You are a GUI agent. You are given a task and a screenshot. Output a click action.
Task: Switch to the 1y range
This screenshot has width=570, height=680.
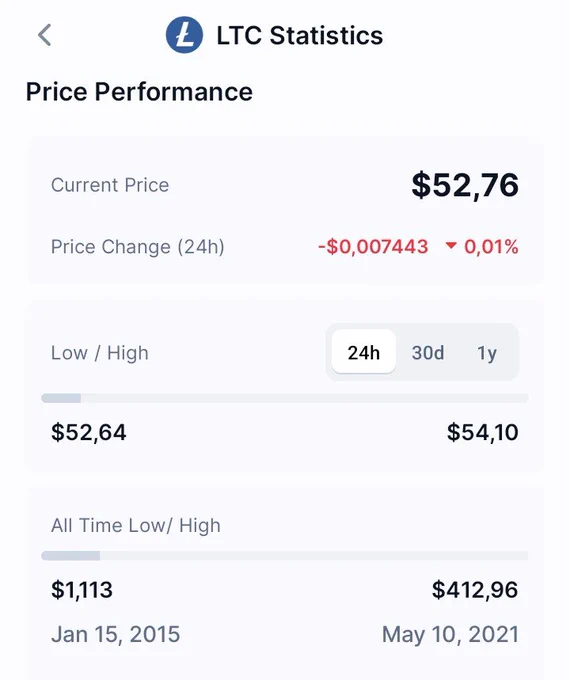click(487, 353)
